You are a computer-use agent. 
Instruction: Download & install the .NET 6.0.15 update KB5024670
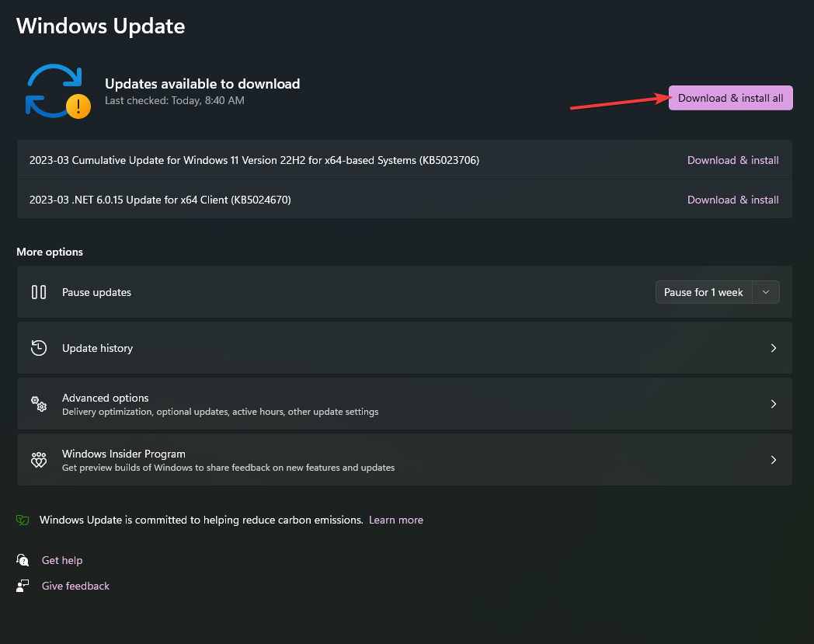point(732,200)
